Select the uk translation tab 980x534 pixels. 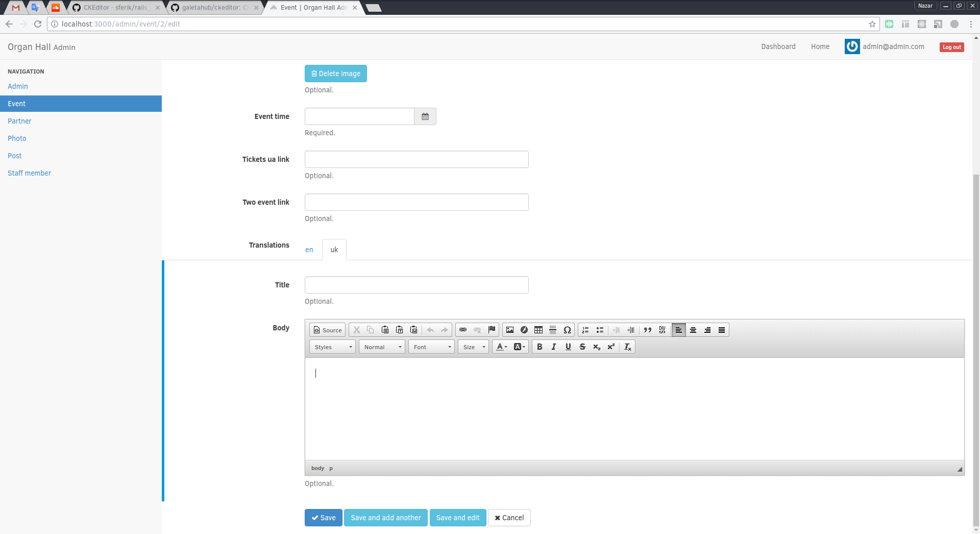[334, 250]
